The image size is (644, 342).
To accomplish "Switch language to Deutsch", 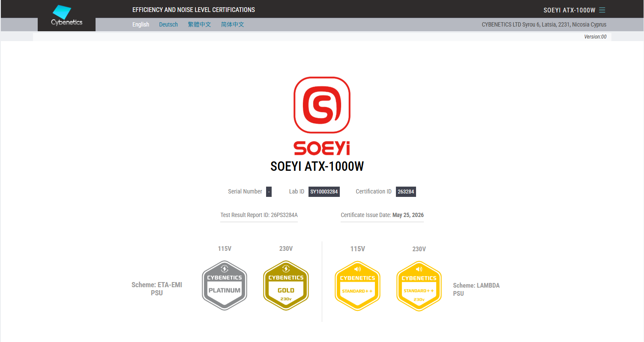I will tap(168, 24).
